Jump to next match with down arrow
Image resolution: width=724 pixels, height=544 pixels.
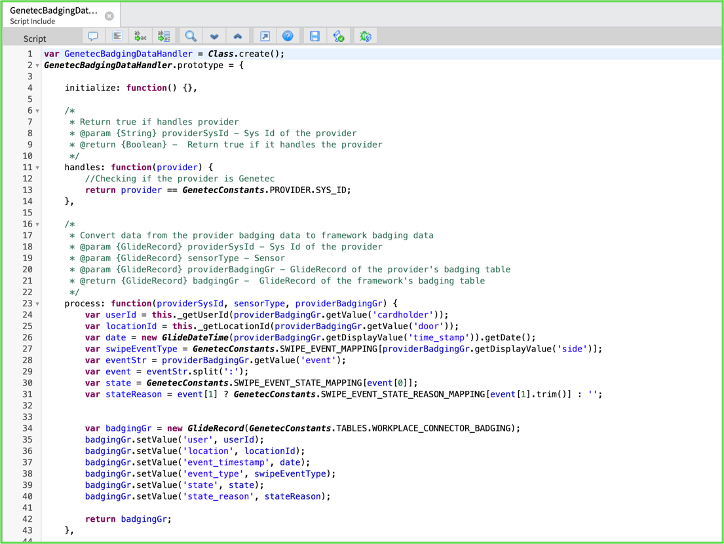214,36
